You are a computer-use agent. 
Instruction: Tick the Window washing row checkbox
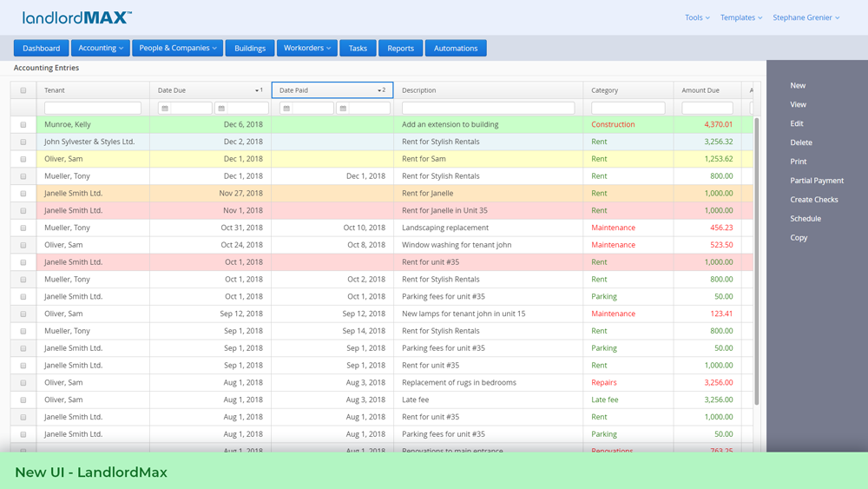23,245
